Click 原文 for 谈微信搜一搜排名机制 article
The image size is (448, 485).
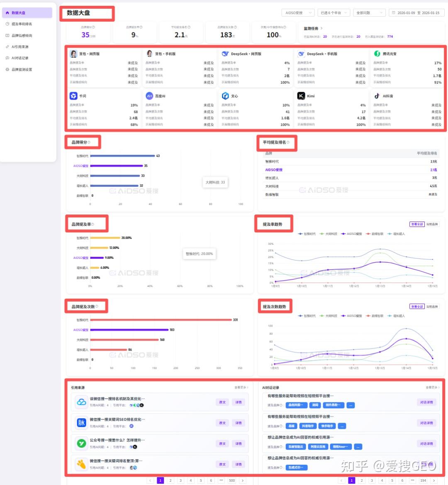point(222,402)
